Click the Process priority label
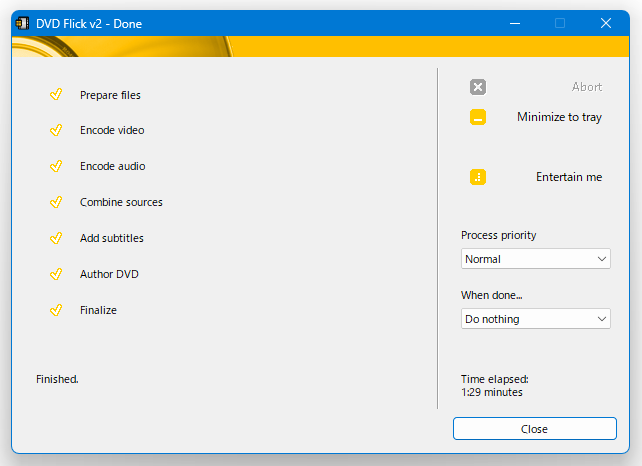 (x=498, y=235)
